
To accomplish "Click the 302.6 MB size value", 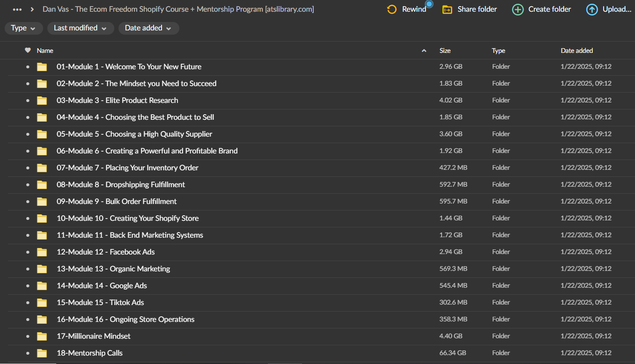I will (453, 303).
